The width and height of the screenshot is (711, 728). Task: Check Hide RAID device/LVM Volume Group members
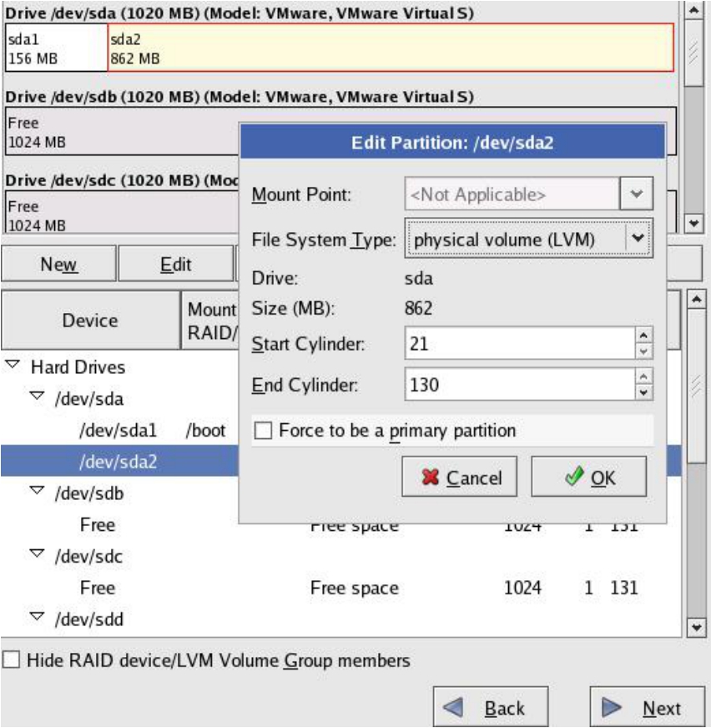11,660
